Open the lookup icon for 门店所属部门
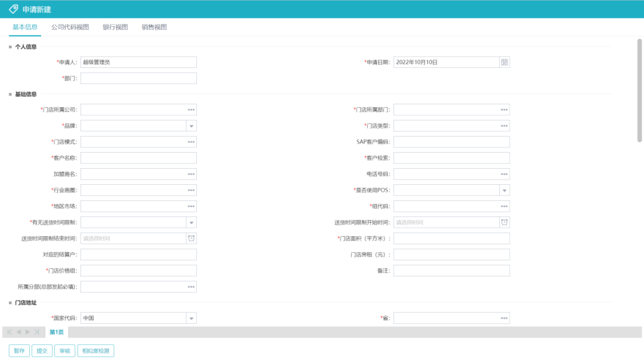This screenshot has height=362, width=644. point(504,110)
